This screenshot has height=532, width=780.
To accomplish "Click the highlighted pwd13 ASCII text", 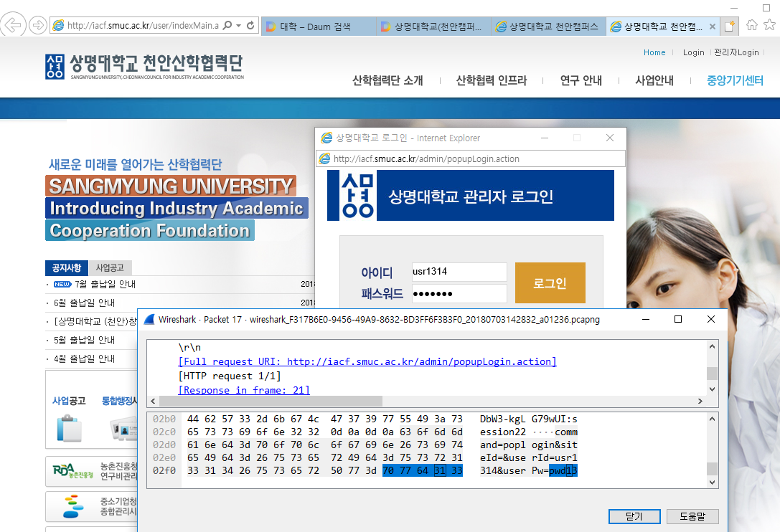I will pyautogui.click(x=563, y=470).
